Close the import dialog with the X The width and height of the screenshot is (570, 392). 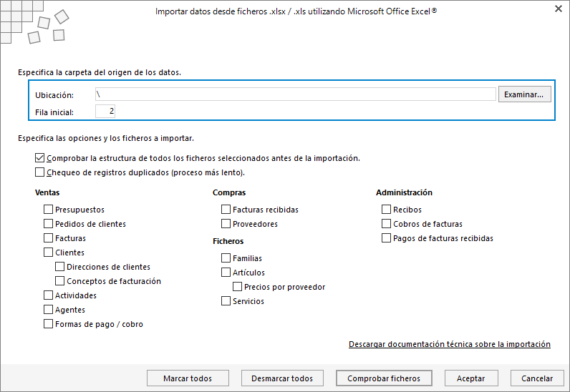pyautogui.click(x=559, y=9)
